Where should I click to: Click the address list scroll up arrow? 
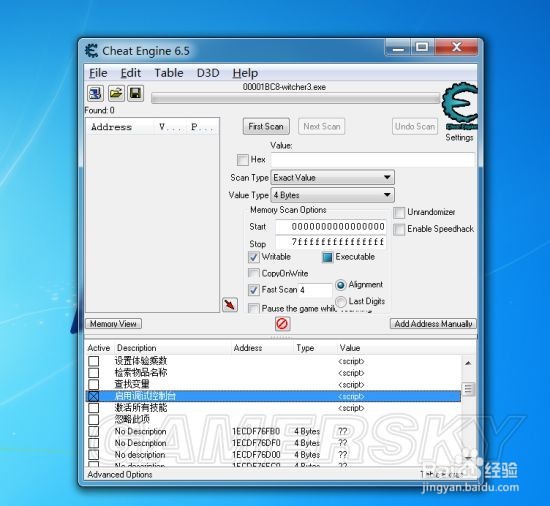click(x=468, y=363)
